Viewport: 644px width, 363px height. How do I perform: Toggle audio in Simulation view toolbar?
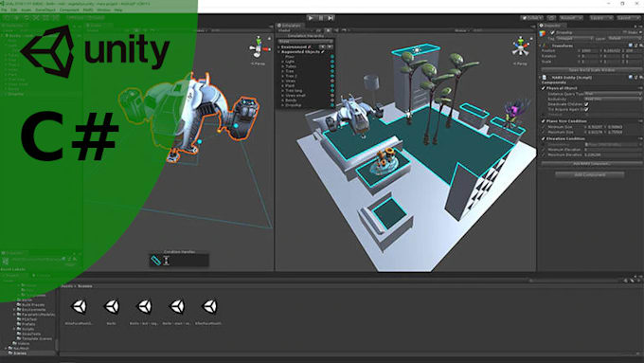coord(336,30)
